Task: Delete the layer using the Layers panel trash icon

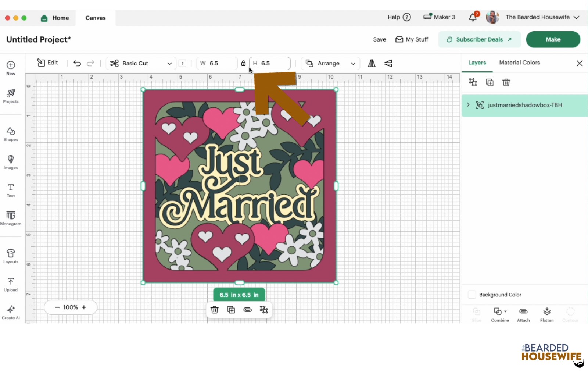Action: tap(506, 82)
